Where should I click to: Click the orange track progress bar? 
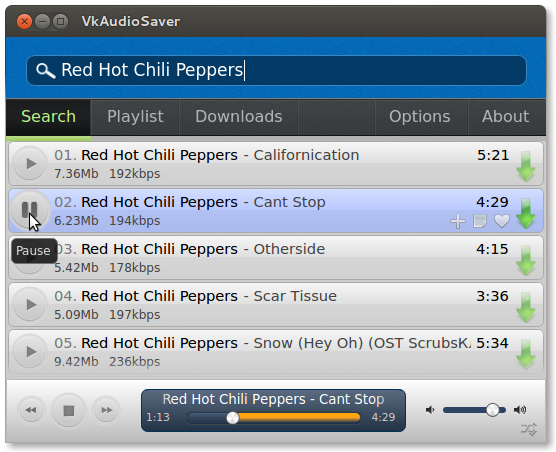coord(273,418)
